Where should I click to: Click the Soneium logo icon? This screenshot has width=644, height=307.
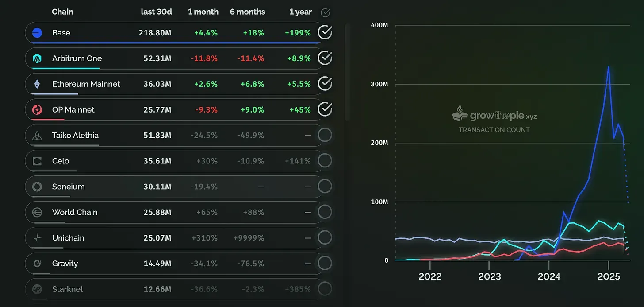37,187
